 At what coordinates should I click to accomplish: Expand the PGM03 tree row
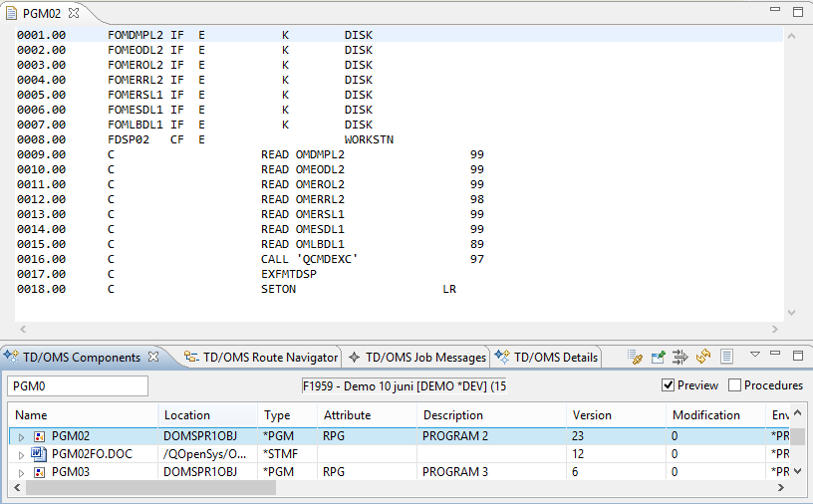tap(20, 472)
